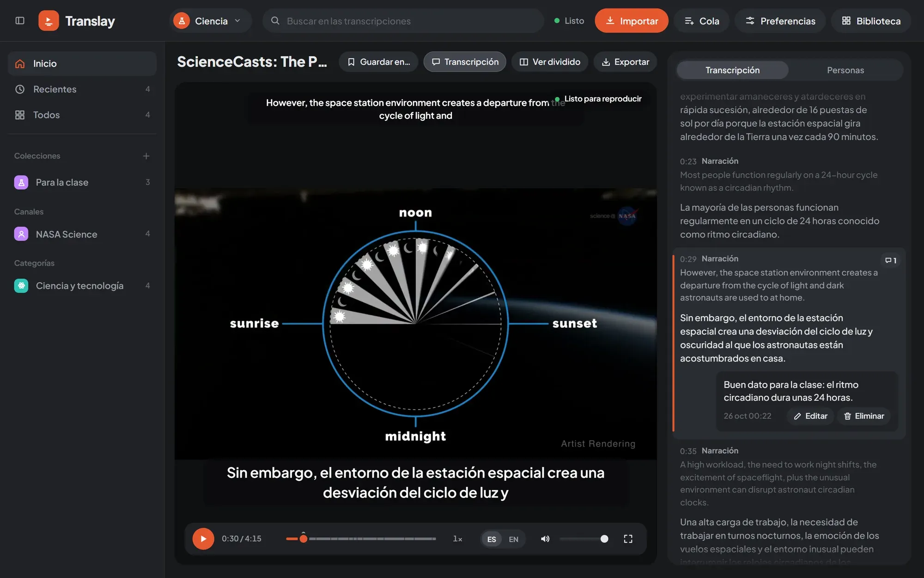Open the Para la clase collection
The height and width of the screenshot is (578, 924).
(82, 183)
